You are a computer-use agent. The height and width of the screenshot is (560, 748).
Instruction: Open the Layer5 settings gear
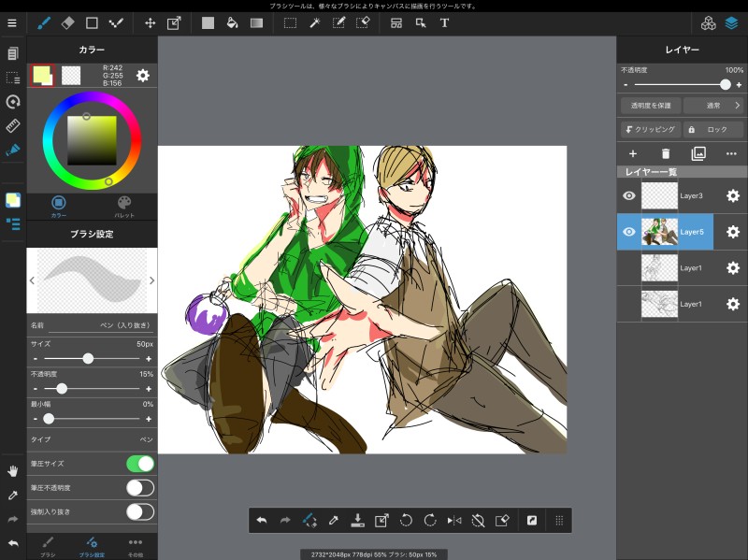coord(733,232)
